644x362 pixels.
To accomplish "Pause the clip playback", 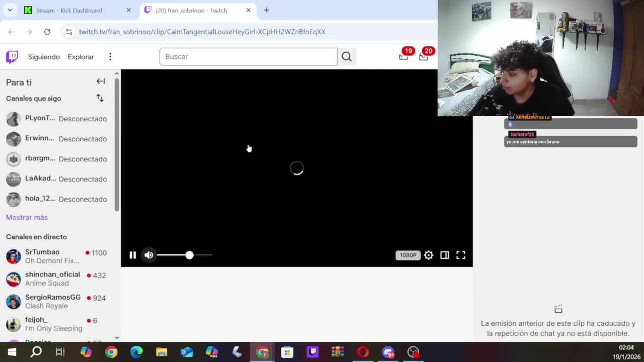I will pos(132,255).
